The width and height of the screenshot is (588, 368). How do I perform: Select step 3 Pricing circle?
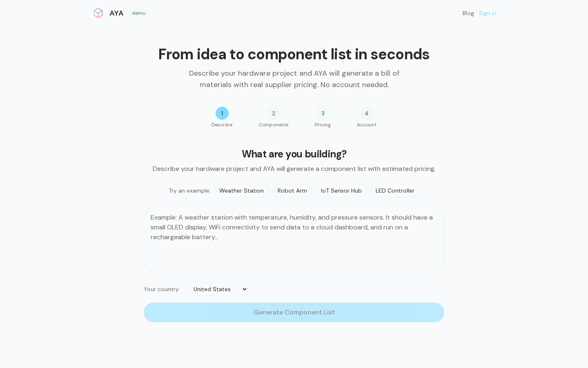[323, 113]
